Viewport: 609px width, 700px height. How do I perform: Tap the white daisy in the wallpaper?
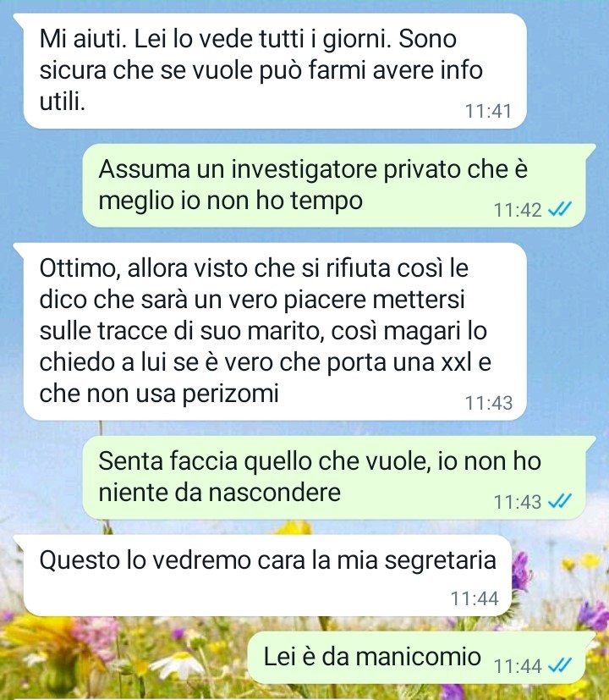(x=177, y=664)
